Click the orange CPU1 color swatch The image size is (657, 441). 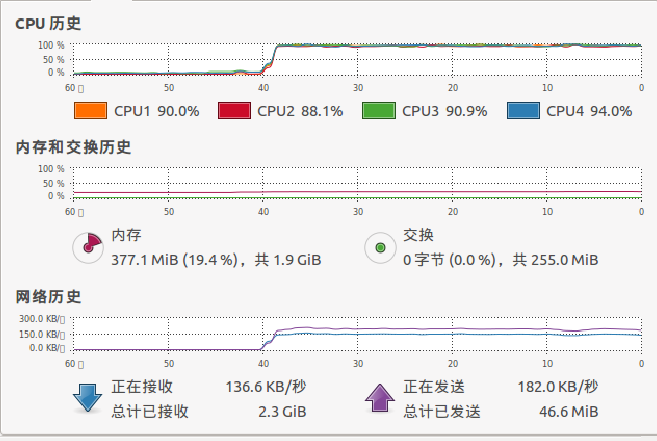(90, 111)
